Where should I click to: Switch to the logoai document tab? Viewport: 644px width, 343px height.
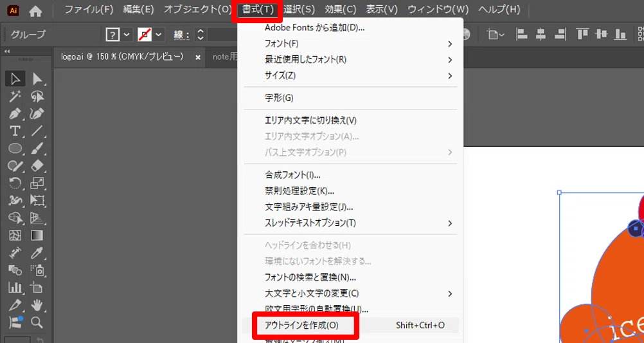pos(122,57)
